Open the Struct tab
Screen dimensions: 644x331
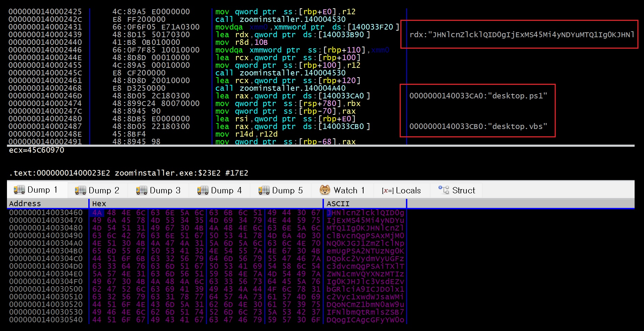(x=456, y=190)
